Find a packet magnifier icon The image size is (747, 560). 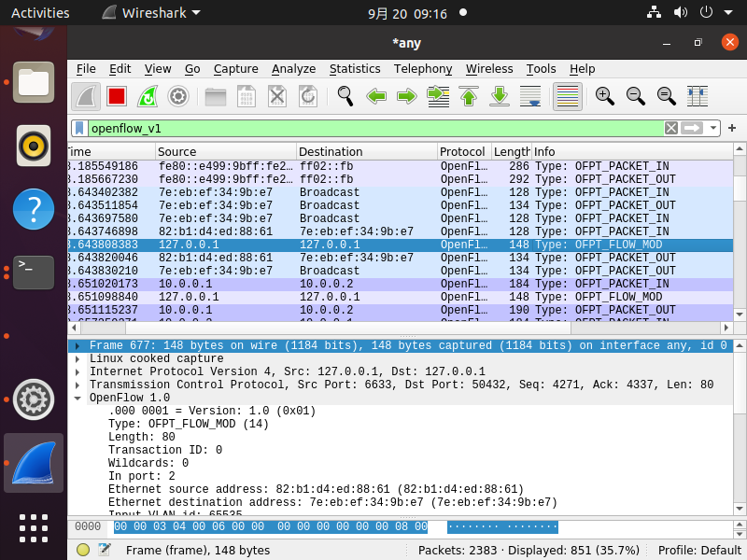pos(345,97)
